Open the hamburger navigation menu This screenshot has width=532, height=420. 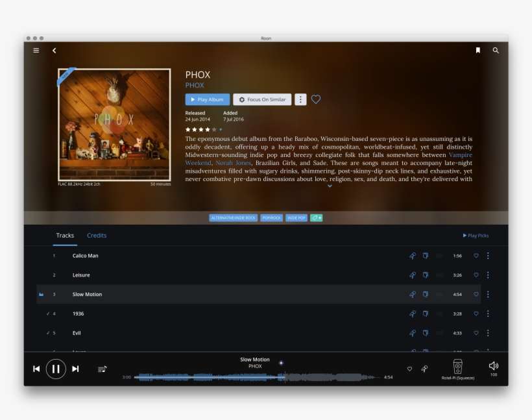point(36,50)
